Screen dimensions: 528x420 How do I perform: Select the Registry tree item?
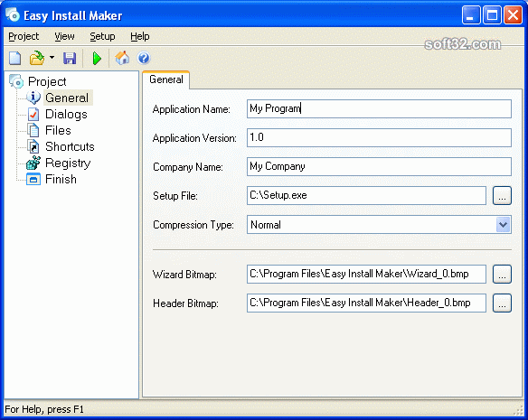tap(68, 163)
